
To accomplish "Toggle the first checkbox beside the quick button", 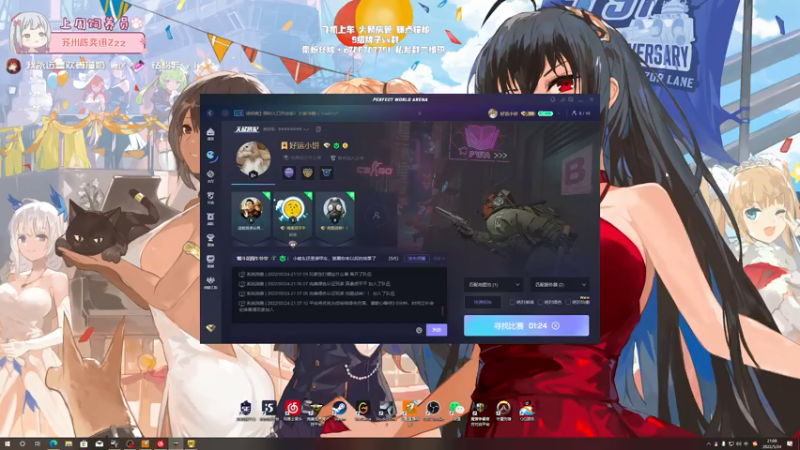I will point(512,302).
